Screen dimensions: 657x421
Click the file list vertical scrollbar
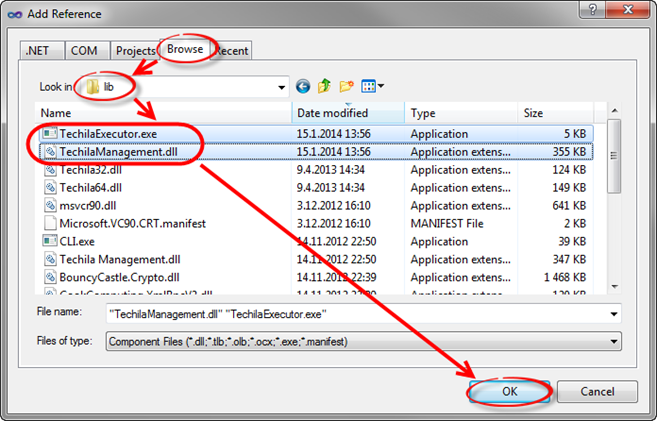(x=612, y=200)
